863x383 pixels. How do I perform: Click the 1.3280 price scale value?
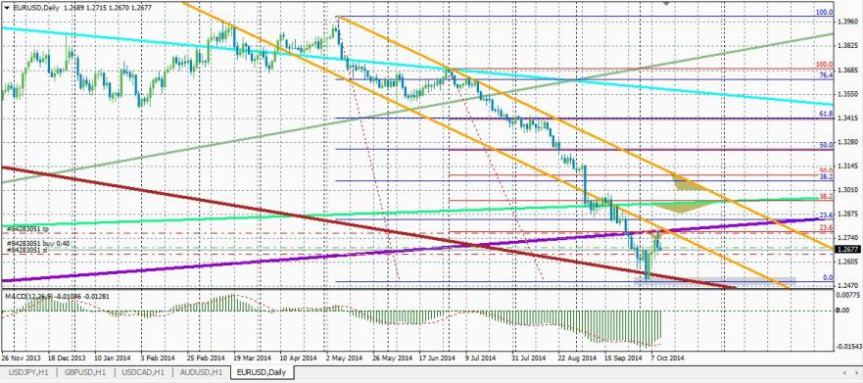pyautogui.click(x=848, y=142)
